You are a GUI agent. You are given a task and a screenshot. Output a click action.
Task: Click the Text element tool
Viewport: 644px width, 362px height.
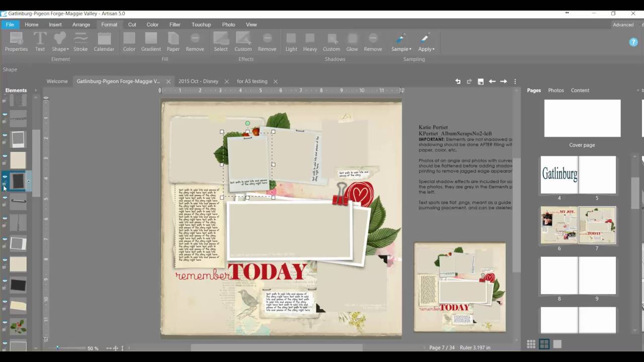pyautogui.click(x=40, y=42)
